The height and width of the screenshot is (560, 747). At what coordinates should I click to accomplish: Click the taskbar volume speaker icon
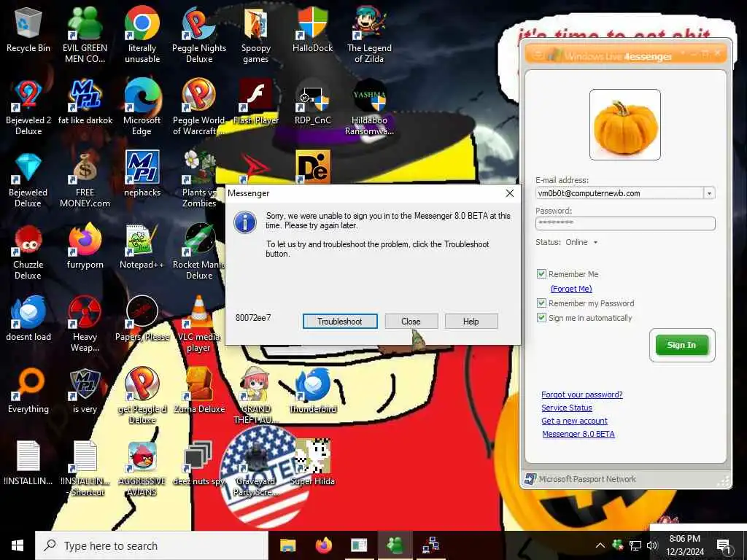pos(652,545)
